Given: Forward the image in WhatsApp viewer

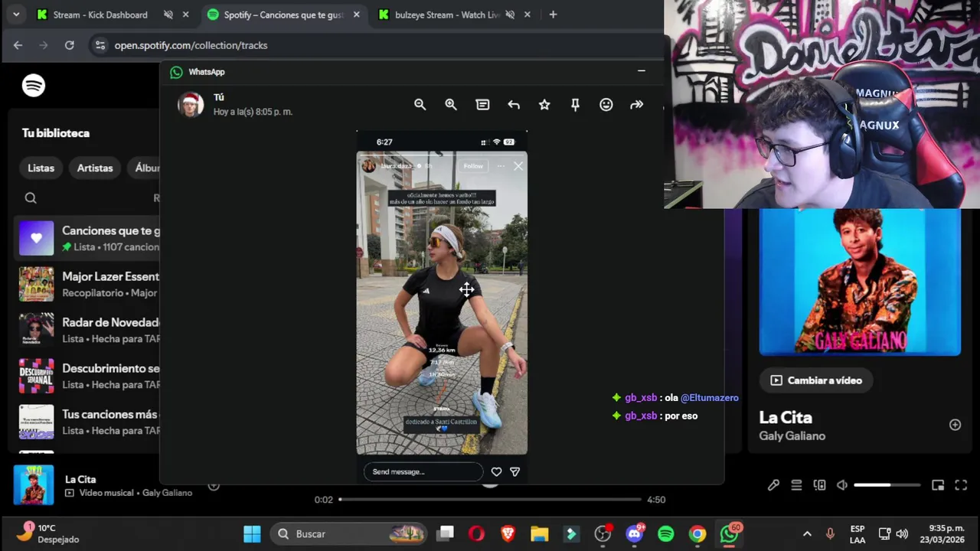Looking at the screenshot, I should (636, 105).
